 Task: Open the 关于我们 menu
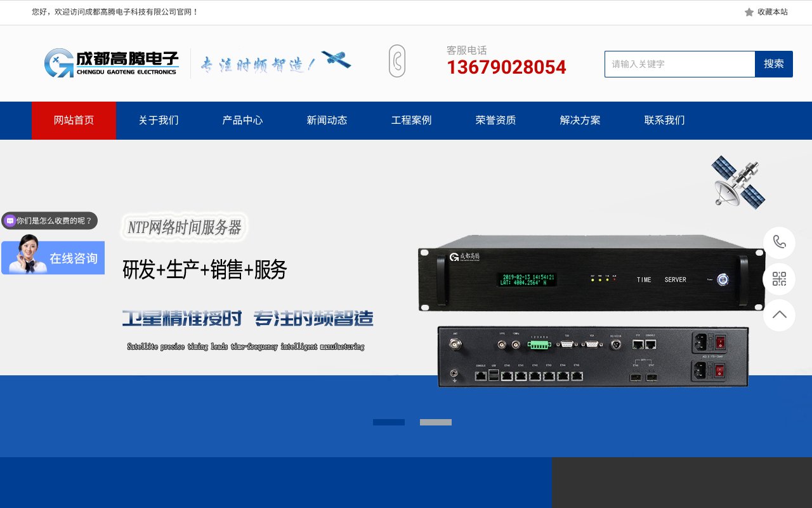click(157, 120)
